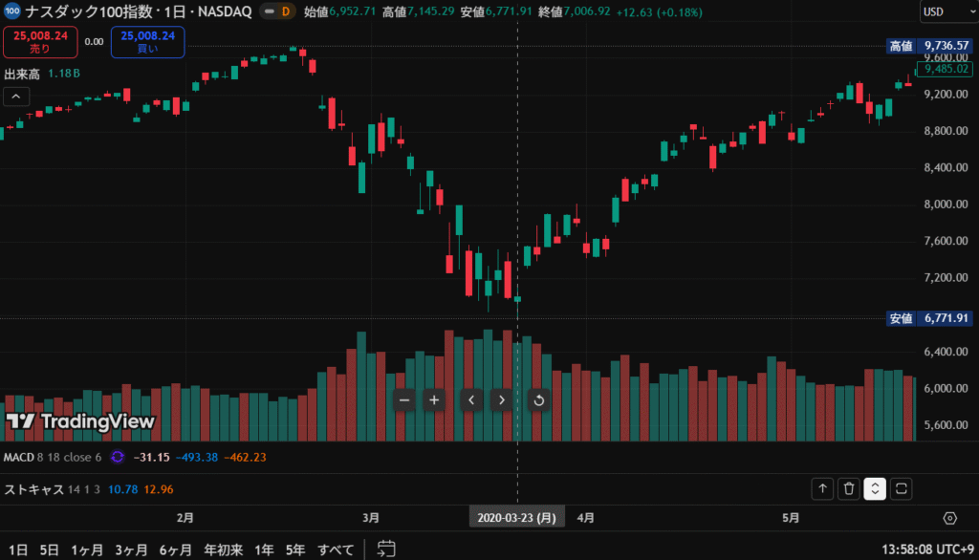Reset the chart view

coord(538,400)
